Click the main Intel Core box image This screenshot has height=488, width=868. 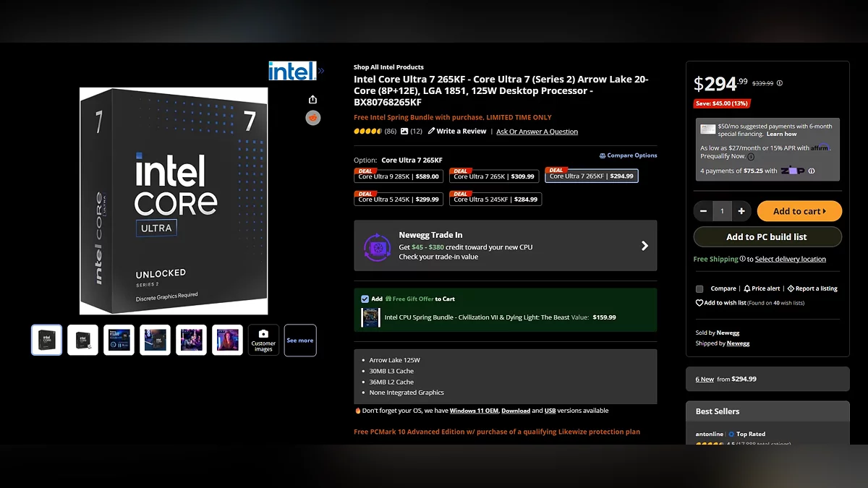pos(174,201)
